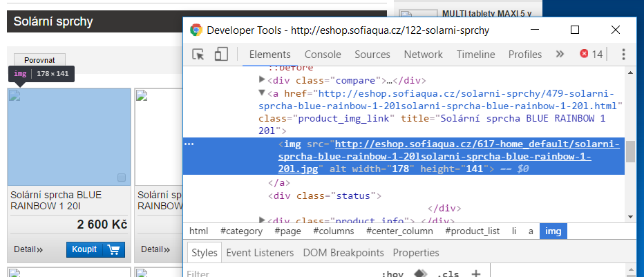Screen dimensions: 644x277
Task: Click the highlighted BLUE RAINBOW product image
Action: [x=69, y=137]
